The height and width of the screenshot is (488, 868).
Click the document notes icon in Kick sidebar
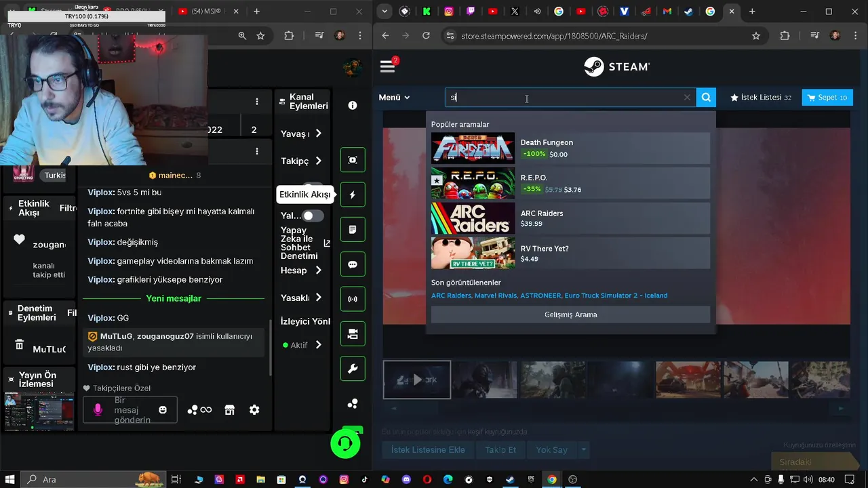point(353,230)
